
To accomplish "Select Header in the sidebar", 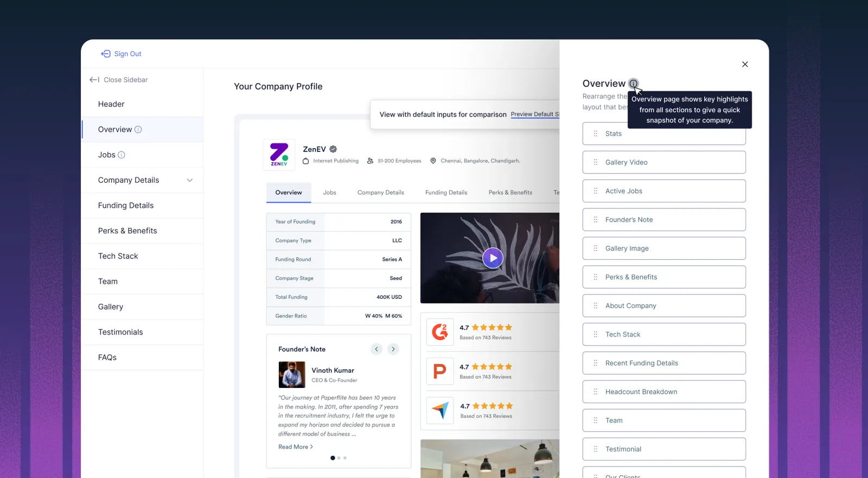I will (143, 104).
